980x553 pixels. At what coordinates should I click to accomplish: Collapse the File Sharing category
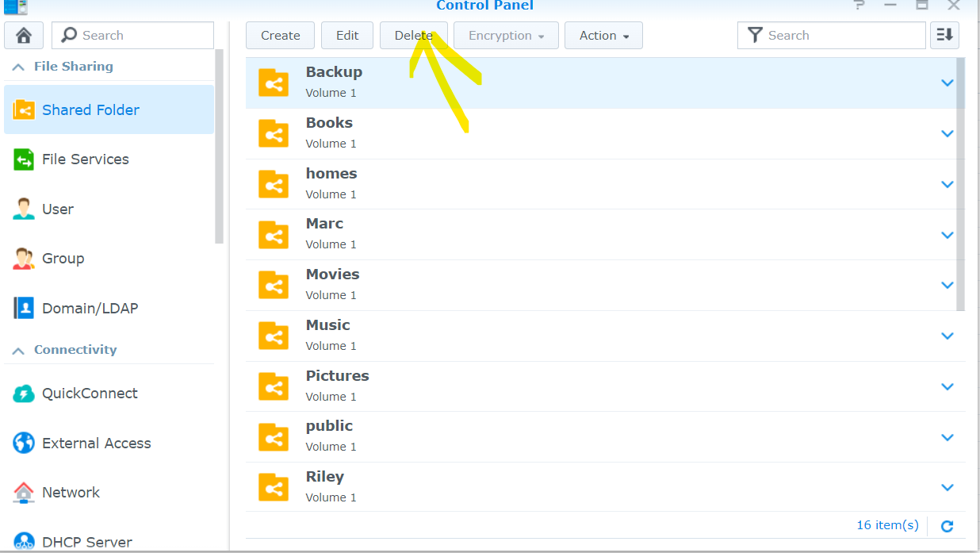18,67
